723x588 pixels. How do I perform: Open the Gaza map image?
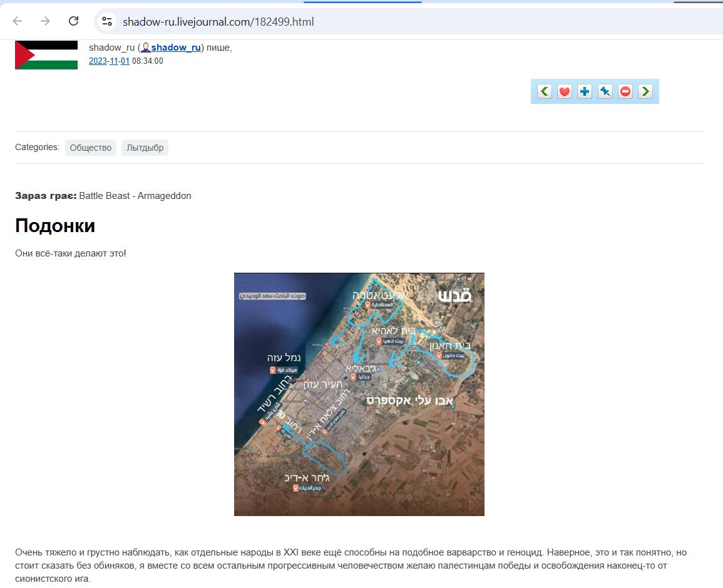[x=359, y=394]
